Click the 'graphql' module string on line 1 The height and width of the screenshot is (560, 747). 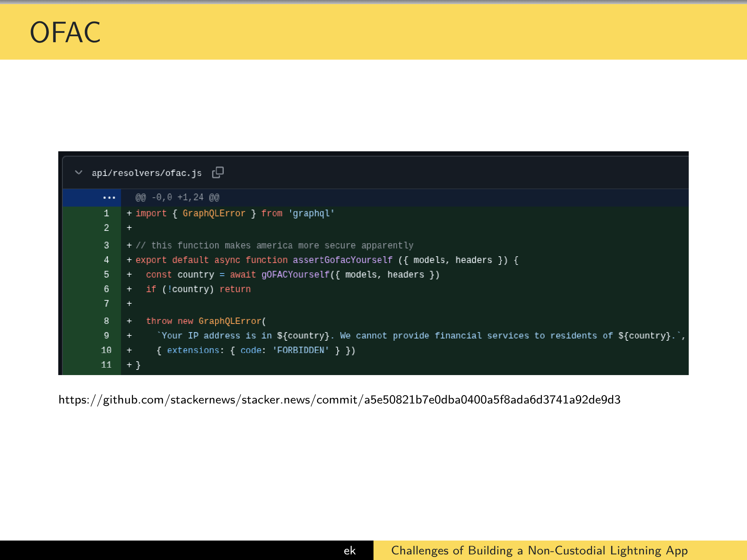(311, 213)
